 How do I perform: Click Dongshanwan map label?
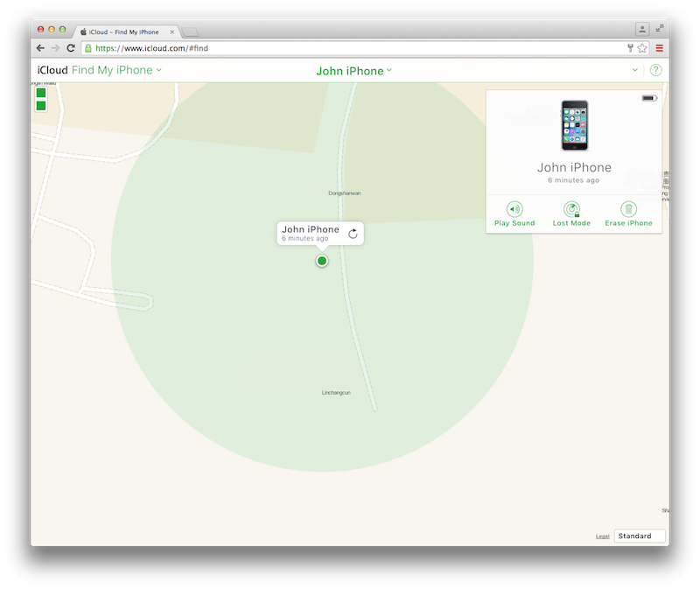pos(344,193)
